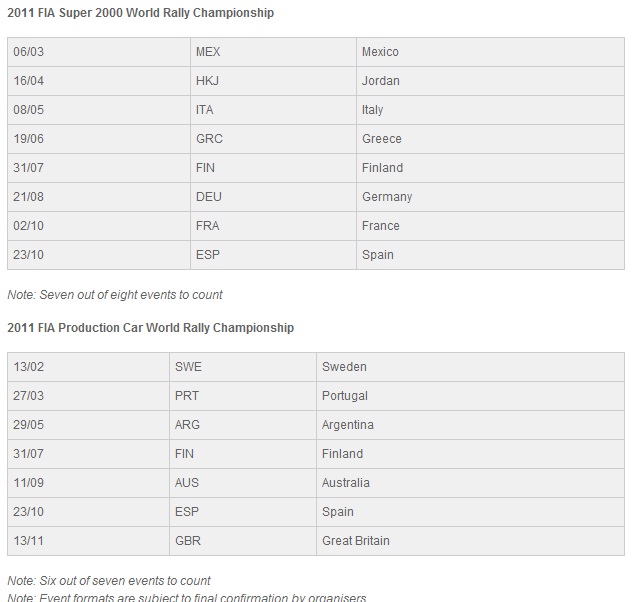
Task: Click the 'Seven out of eight events' note
Action: (115, 295)
